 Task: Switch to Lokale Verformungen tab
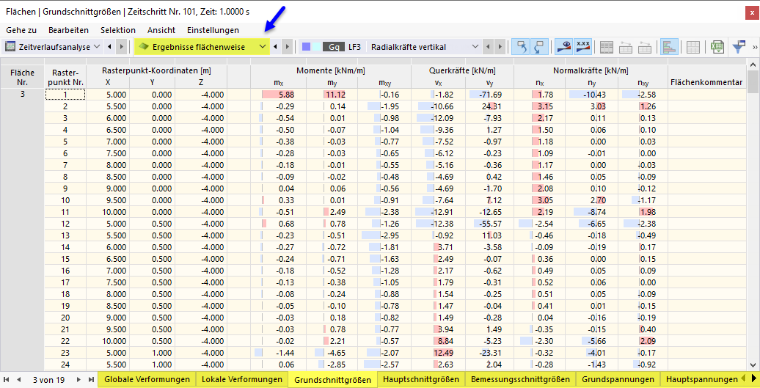coord(242,379)
